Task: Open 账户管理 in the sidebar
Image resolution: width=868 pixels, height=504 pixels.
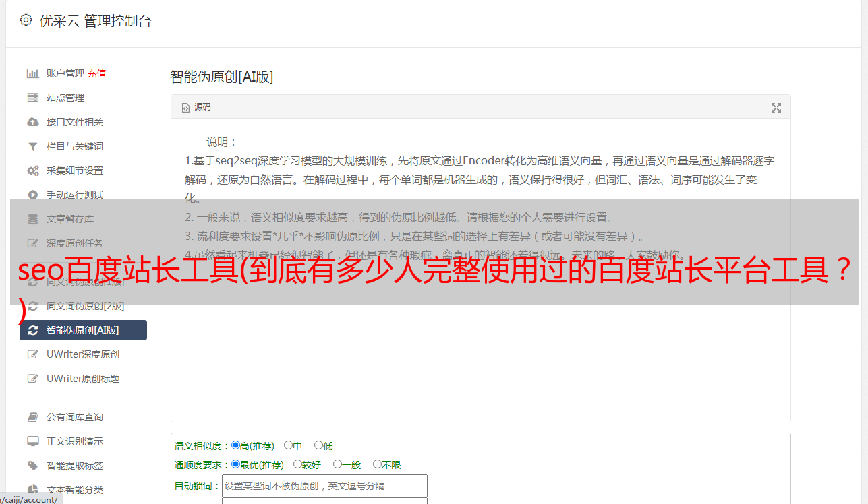Action: (65, 73)
